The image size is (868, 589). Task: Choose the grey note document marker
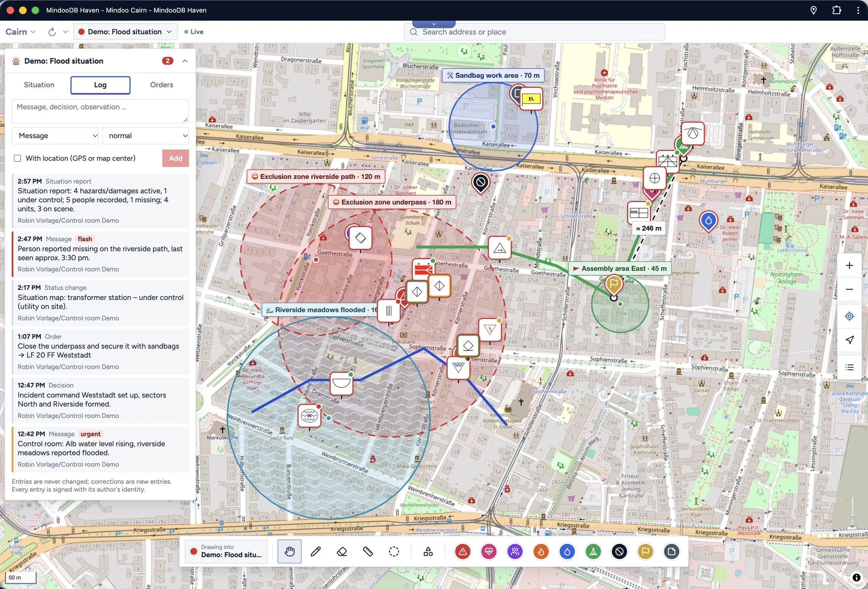pos(672,551)
